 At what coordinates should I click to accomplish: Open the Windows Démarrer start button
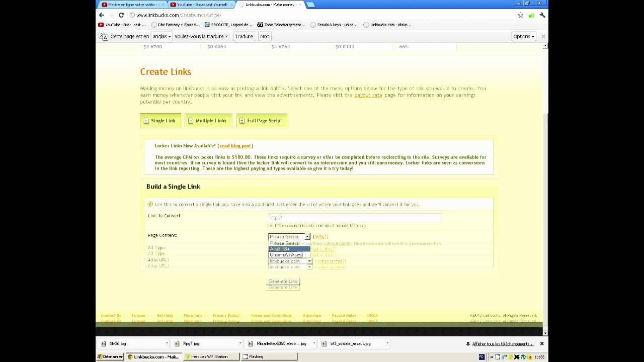110,356
